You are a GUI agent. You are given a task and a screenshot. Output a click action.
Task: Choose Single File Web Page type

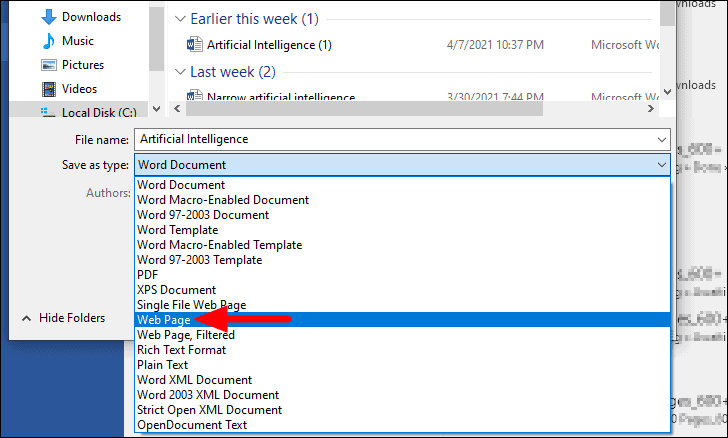click(x=402, y=305)
